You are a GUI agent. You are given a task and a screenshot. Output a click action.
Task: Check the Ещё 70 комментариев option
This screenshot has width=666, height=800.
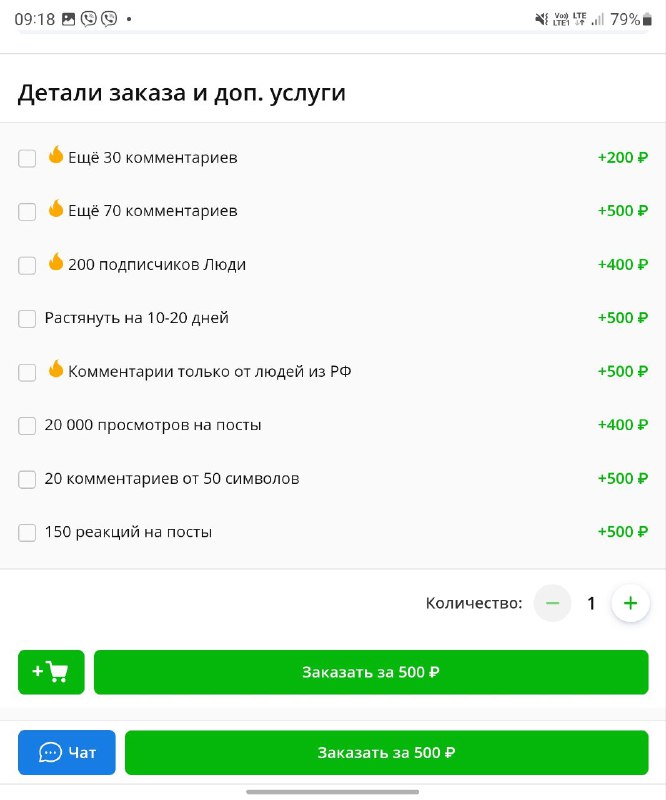pos(27,212)
